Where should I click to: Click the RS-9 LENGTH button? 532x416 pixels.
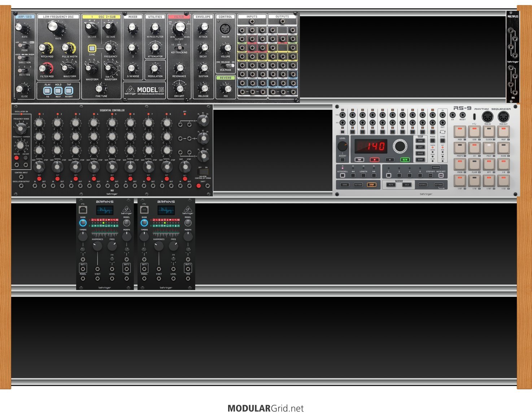[363, 175]
